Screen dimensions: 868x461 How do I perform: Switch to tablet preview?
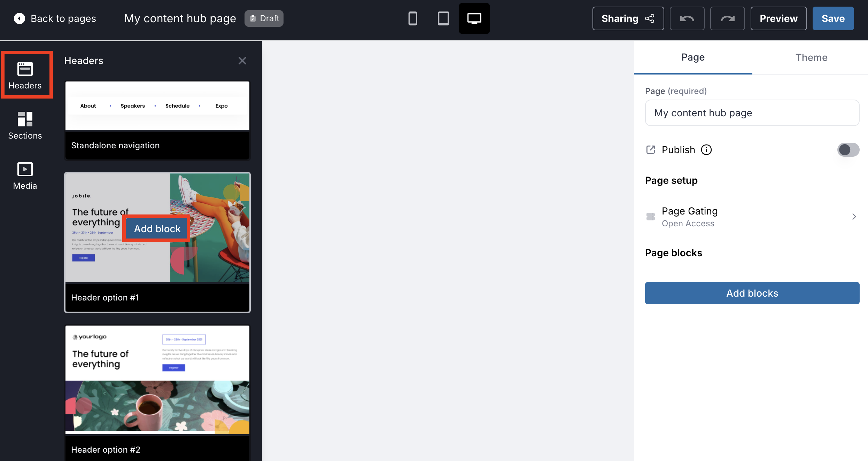coord(443,18)
